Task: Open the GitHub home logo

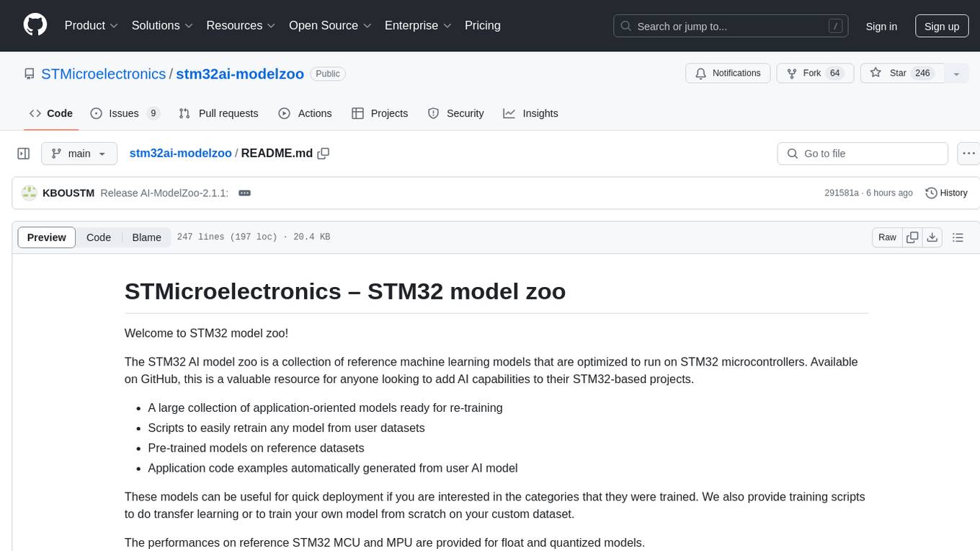Action: [x=35, y=25]
